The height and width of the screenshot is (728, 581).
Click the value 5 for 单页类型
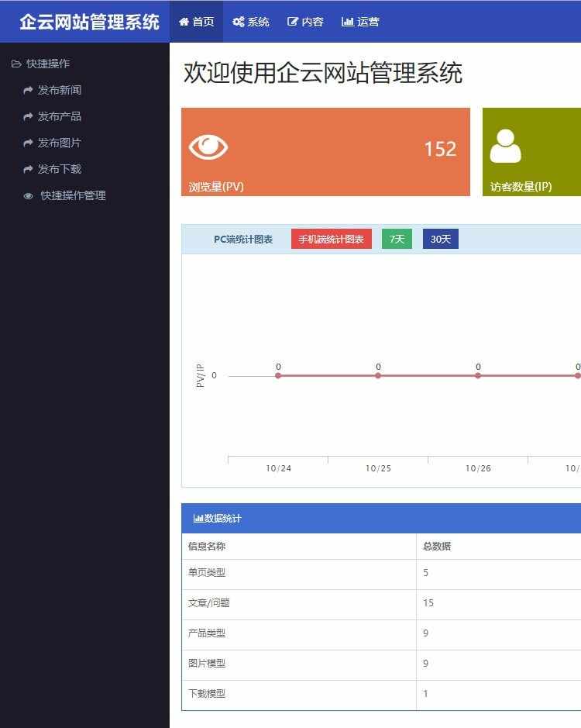pos(425,573)
